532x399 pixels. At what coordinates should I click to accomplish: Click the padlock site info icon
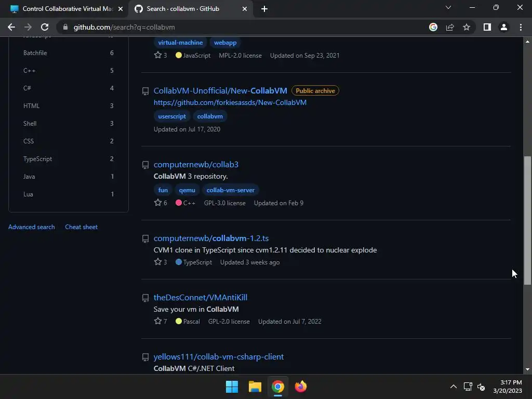pos(65,27)
